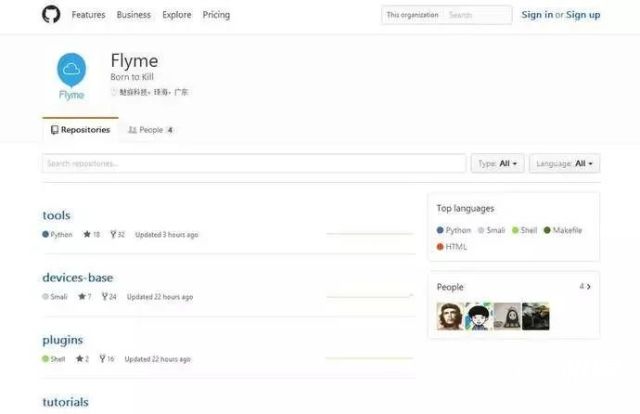Open the plugins repository link
Image resolution: width=640 pixels, height=414 pixels.
(62, 340)
